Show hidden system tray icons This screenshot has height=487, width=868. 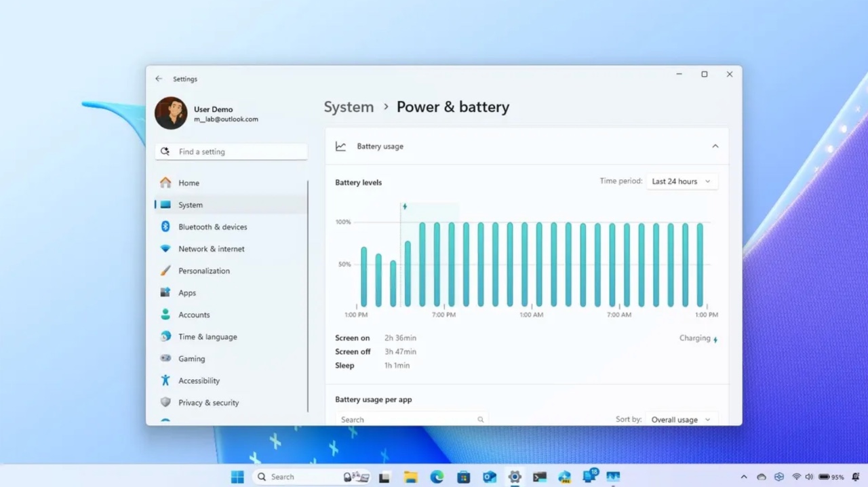click(744, 477)
